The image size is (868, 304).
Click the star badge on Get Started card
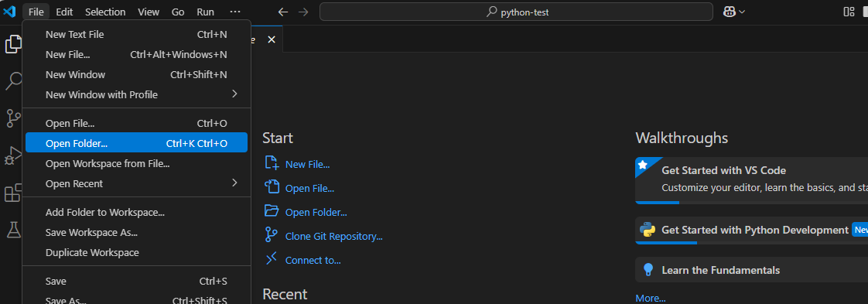click(642, 165)
